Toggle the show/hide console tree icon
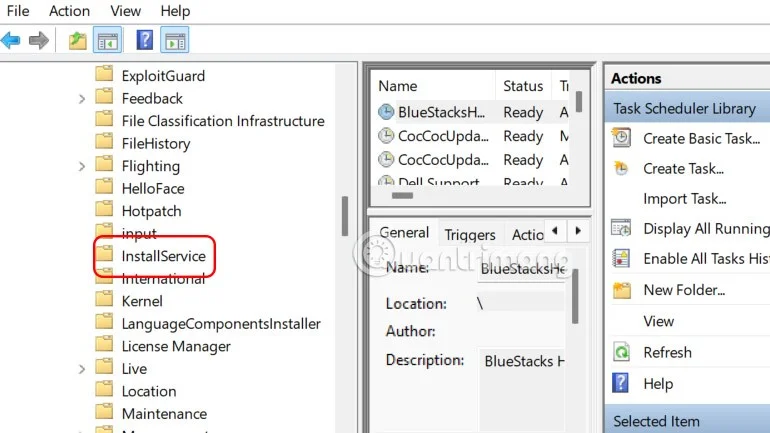Image resolution: width=770 pixels, height=433 pixels. coord(106,40)
